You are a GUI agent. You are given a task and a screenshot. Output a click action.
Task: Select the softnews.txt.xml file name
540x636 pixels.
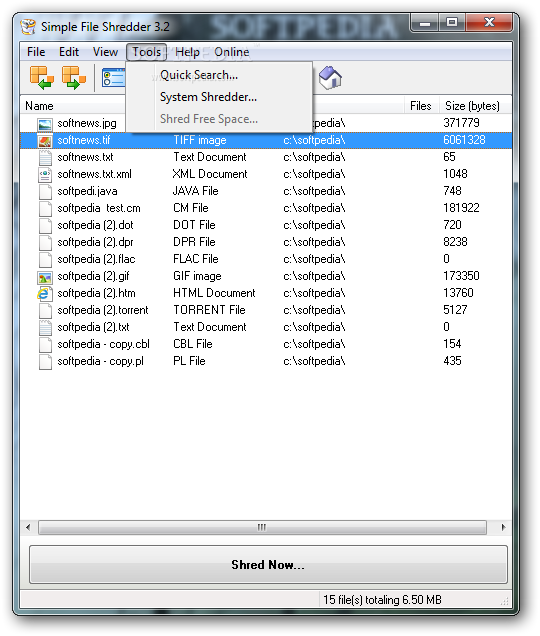pos(95,174)
